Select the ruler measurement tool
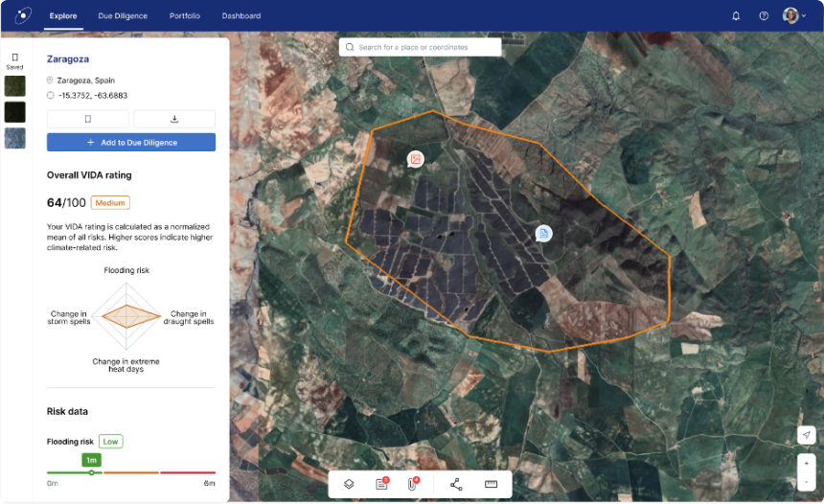The image size is (824, 504). point(492,484)
